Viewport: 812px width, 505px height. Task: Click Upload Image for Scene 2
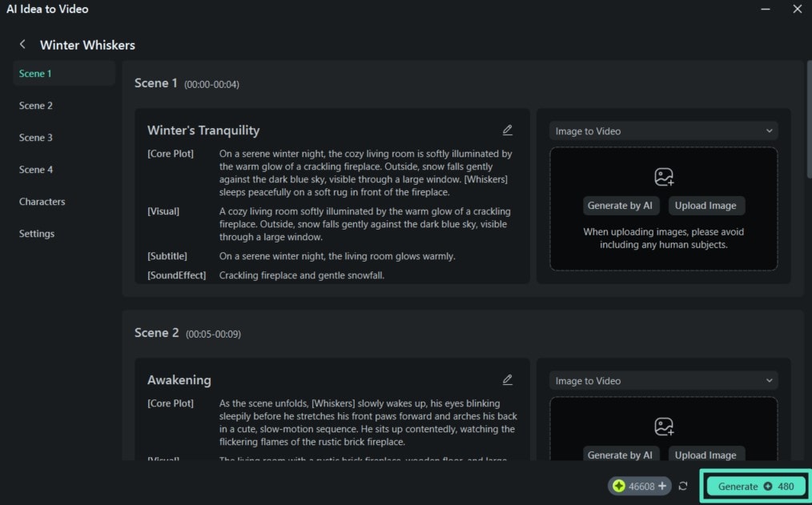coord(705,455)
